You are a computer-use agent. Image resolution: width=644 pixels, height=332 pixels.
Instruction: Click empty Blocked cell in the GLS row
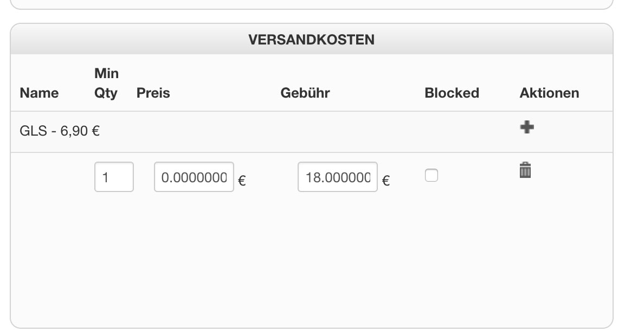tap(452, 131)
